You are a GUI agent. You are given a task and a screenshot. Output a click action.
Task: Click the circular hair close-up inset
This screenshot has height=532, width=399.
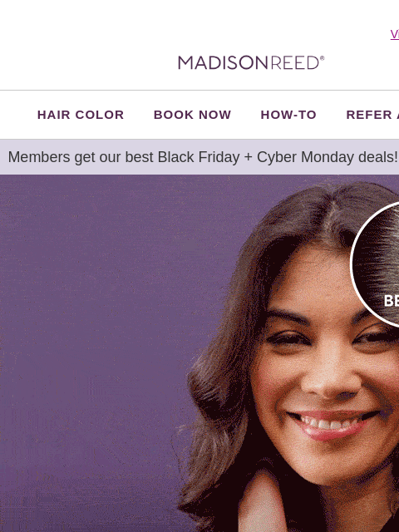pyautogui.click(x=375, y=264)
